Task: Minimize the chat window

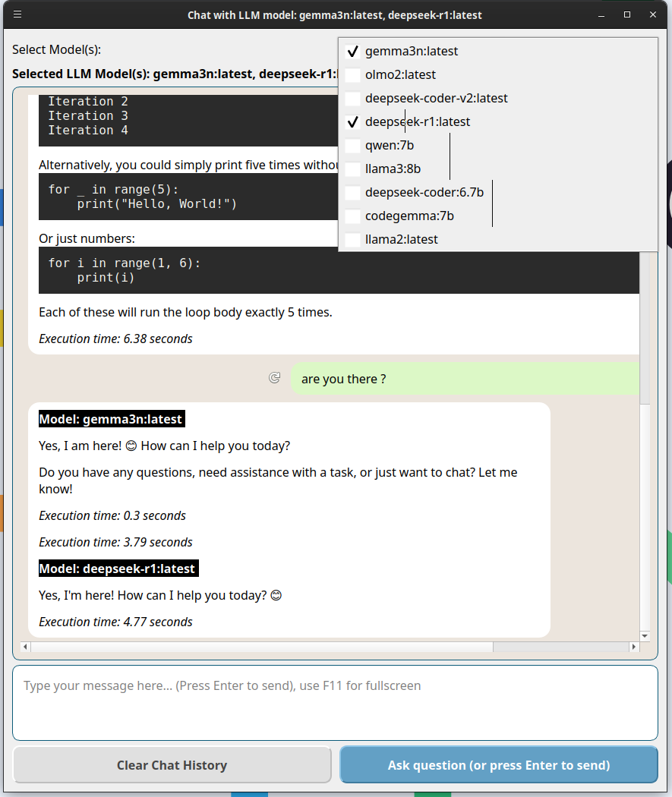Action: click(x=601, y=14)
